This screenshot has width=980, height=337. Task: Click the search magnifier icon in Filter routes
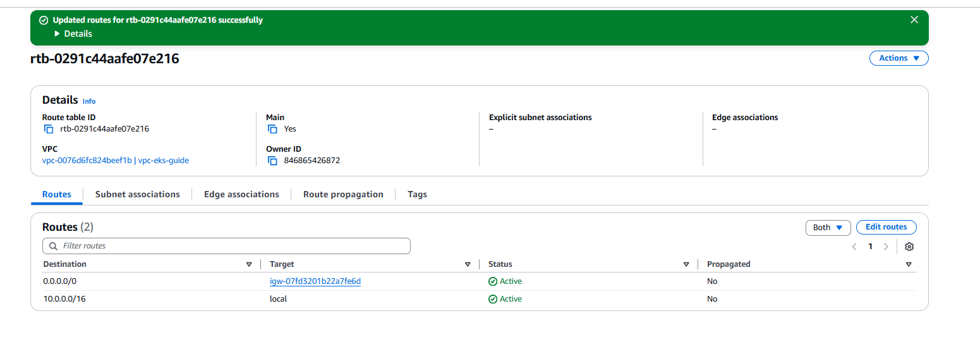click(53, 246)
